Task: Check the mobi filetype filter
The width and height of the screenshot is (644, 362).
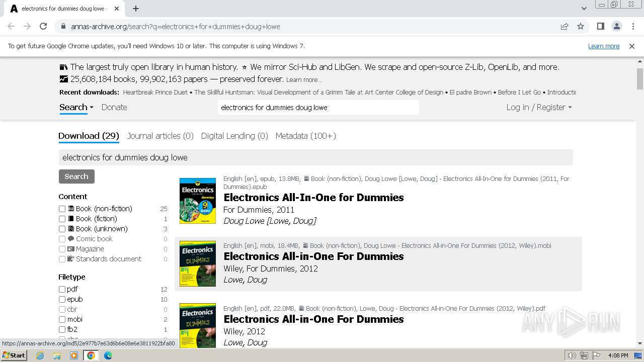Action: pos(62,319)
